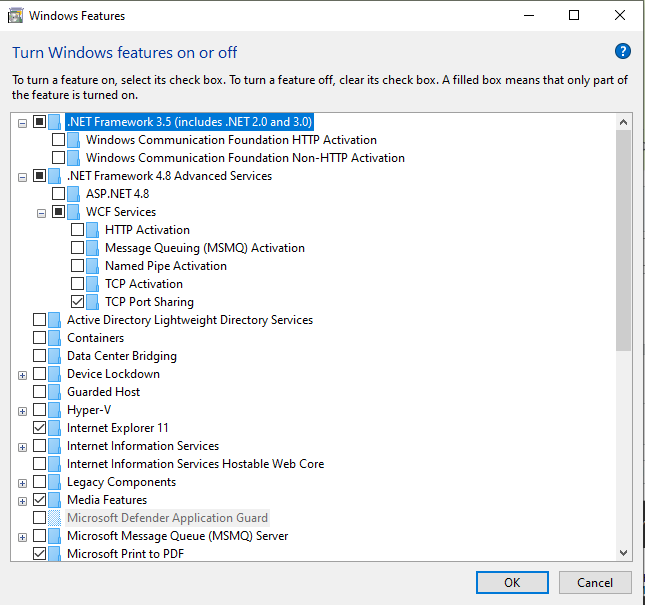The height and width of the screenshot is (605, 645).
Task: Minimize the Windows Features window
Action: pyautogui.click(x=529, y=16)
